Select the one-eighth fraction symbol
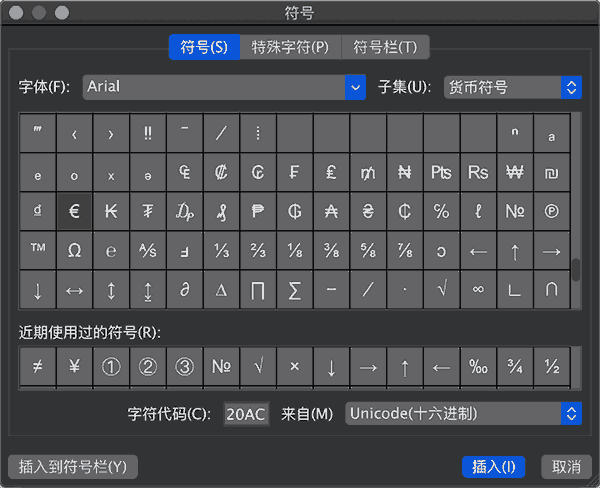Viewport: 600px width, 488px height. [295, 251]
